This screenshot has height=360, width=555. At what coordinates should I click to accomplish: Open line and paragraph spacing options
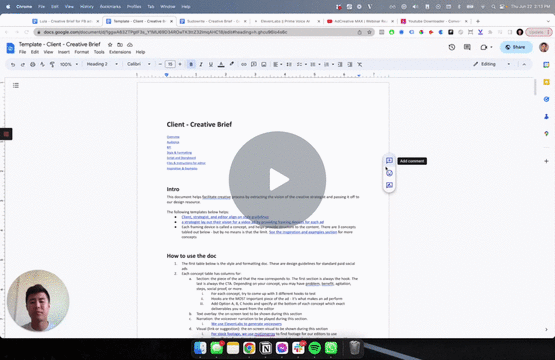[289, 64]
